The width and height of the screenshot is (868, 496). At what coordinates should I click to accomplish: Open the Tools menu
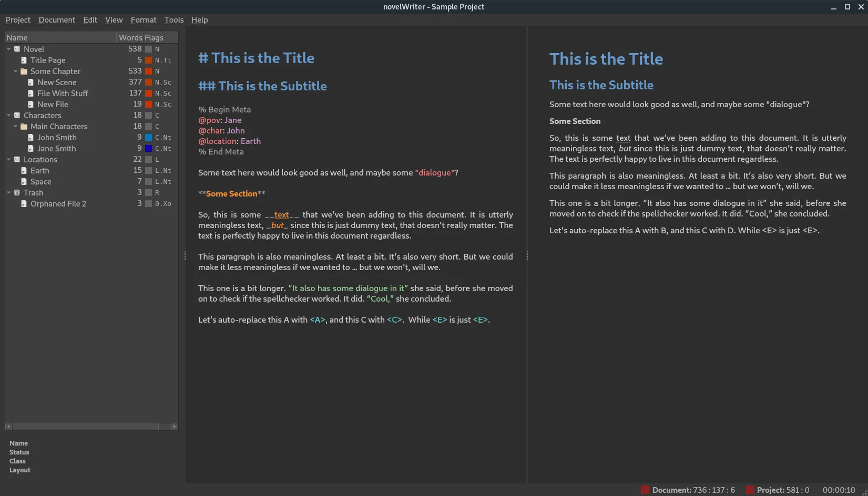(173, 19)
